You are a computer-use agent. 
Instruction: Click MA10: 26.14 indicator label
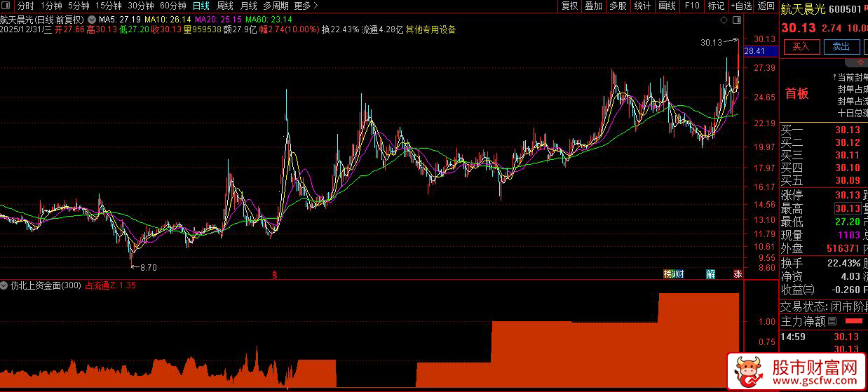pos(168,19)
